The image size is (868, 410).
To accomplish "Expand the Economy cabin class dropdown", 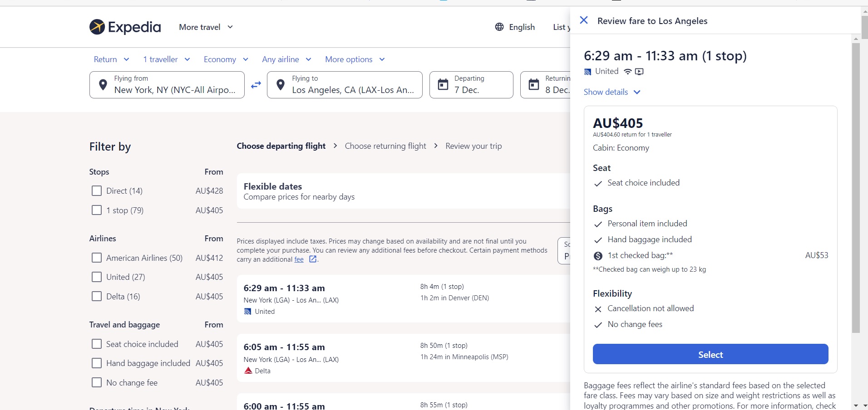I will pos(226,59).
